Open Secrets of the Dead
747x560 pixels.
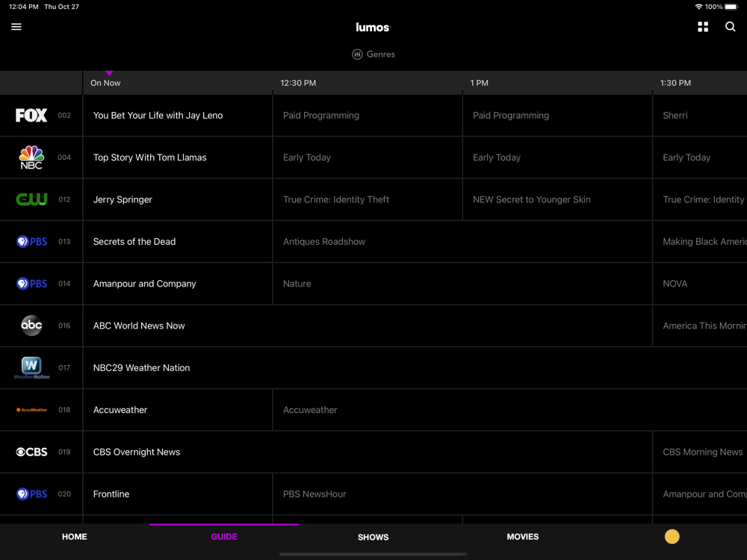coord(178,241)
